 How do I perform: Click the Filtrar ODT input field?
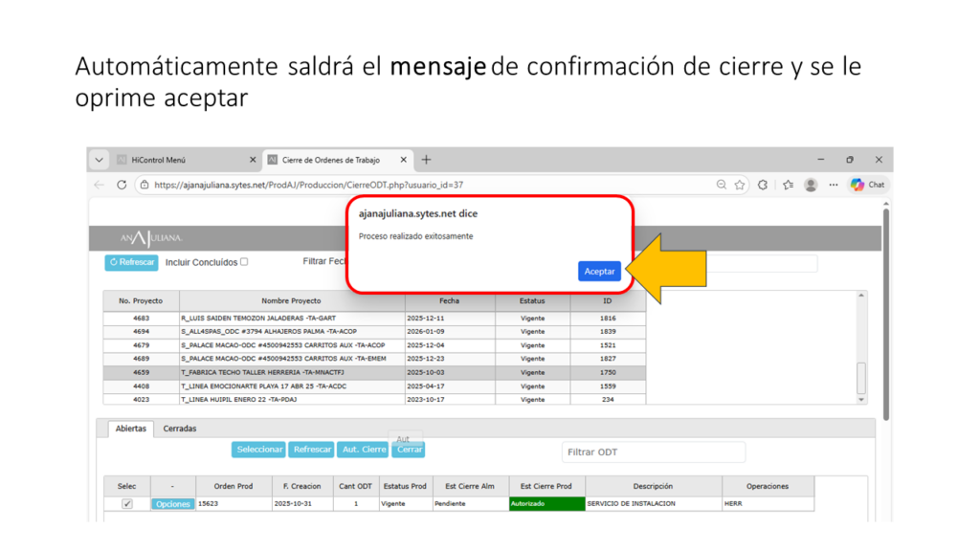point(653,452)
